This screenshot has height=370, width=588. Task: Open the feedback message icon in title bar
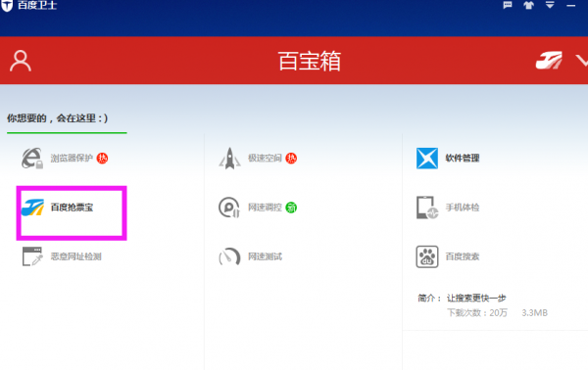(x=508, y=5)
